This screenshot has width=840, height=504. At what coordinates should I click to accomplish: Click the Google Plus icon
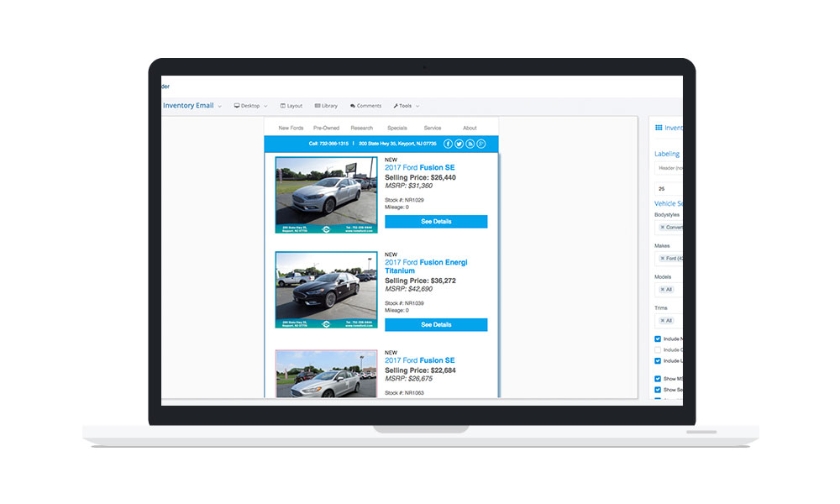(481, 144)
